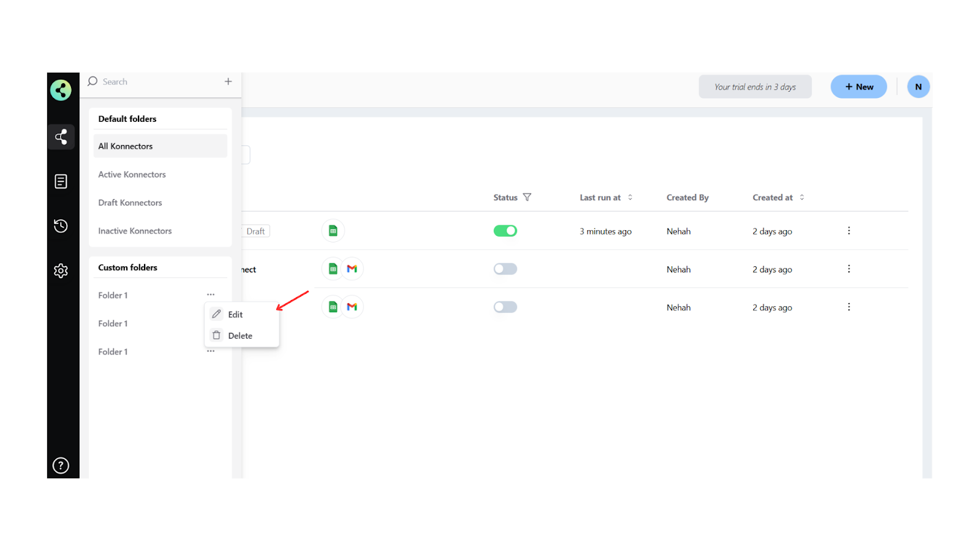Enable the status toggle in the "nect" row
980x551 pixels.
(x=505, y=269)
